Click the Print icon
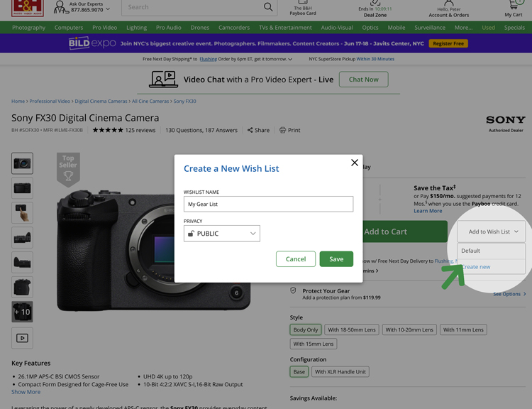The width and height of the screenshot is (532, 409). tap(282, 130)
